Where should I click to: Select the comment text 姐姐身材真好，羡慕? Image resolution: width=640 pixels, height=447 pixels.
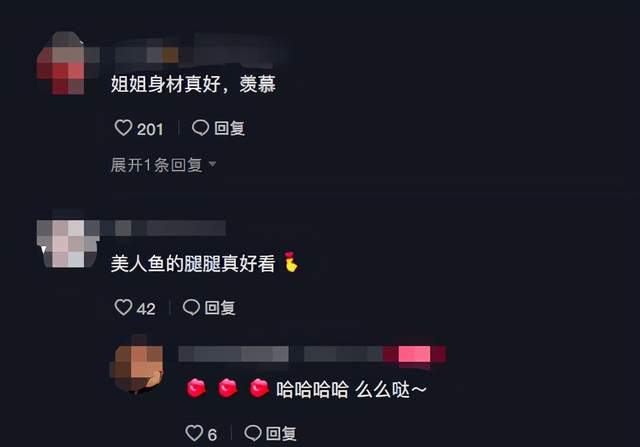(x=193, y=84)
